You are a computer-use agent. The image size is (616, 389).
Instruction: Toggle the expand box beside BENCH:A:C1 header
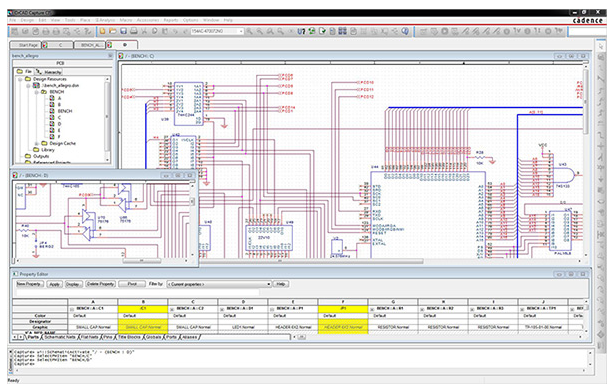pos(72,309)
